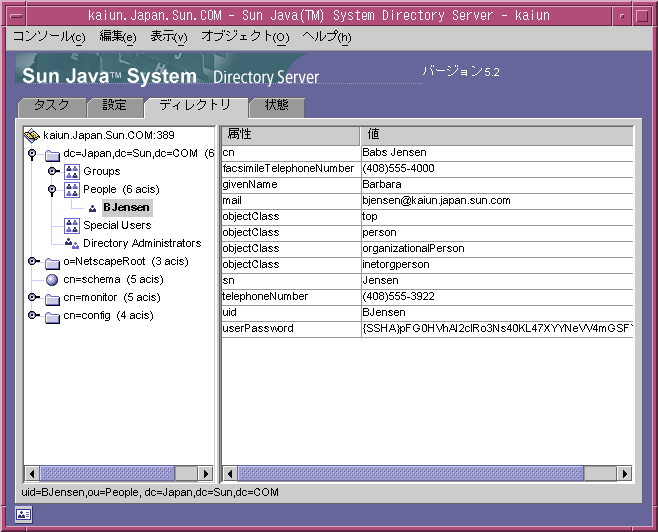Click the Babs Jensen value cell
This screenshot has height=532, width=658.
pos(497,153)
